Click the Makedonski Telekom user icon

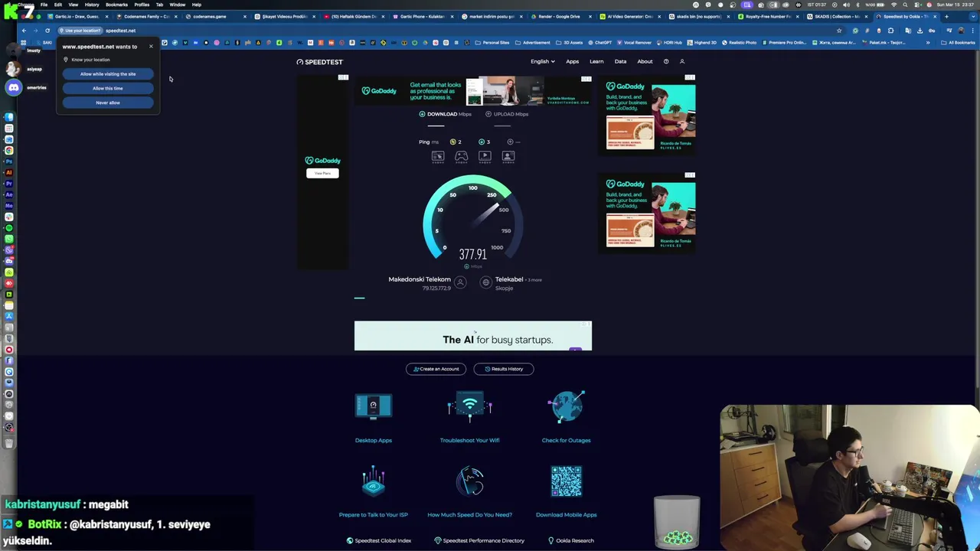460,282
